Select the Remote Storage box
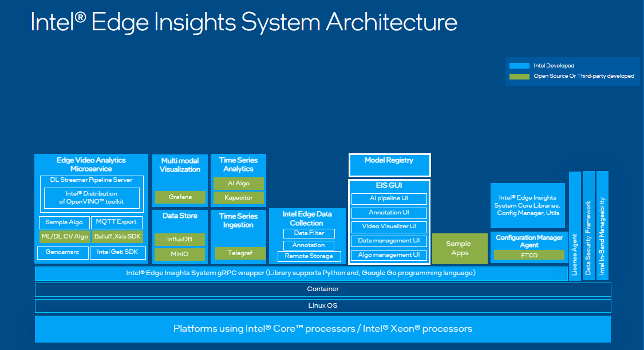 pyautogui.click(x=309, y=256)
